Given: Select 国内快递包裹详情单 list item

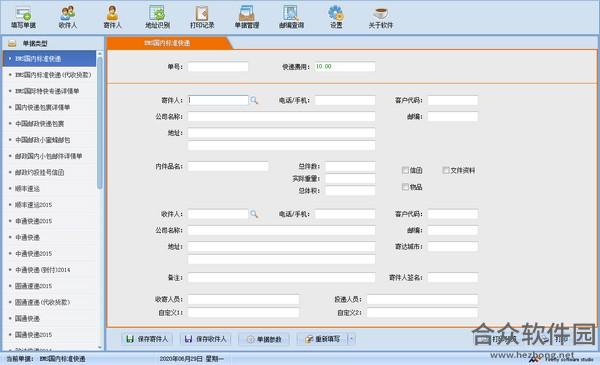Looking at the screenshot, I should click(49, 108).
